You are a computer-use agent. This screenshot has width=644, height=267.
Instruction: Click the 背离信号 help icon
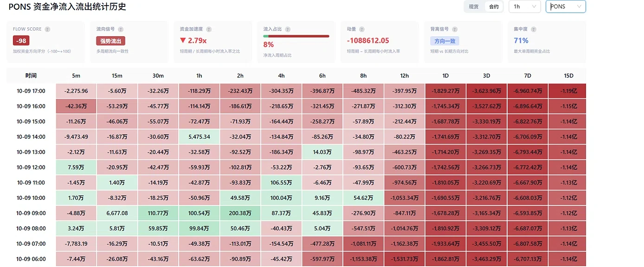click(455, 29)
